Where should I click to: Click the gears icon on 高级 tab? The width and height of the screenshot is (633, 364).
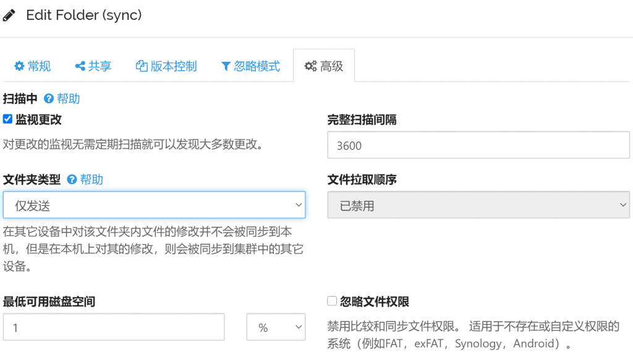point(310,66)
